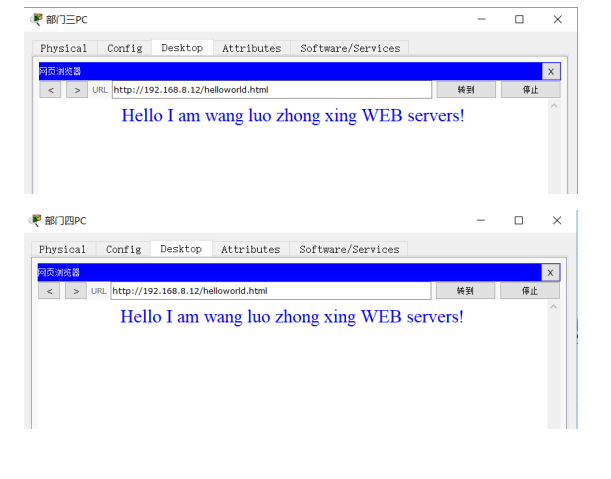The image size is (611, 479).
Task: Click the URL field in 部门三PC browser
Action: click(272, 90)
